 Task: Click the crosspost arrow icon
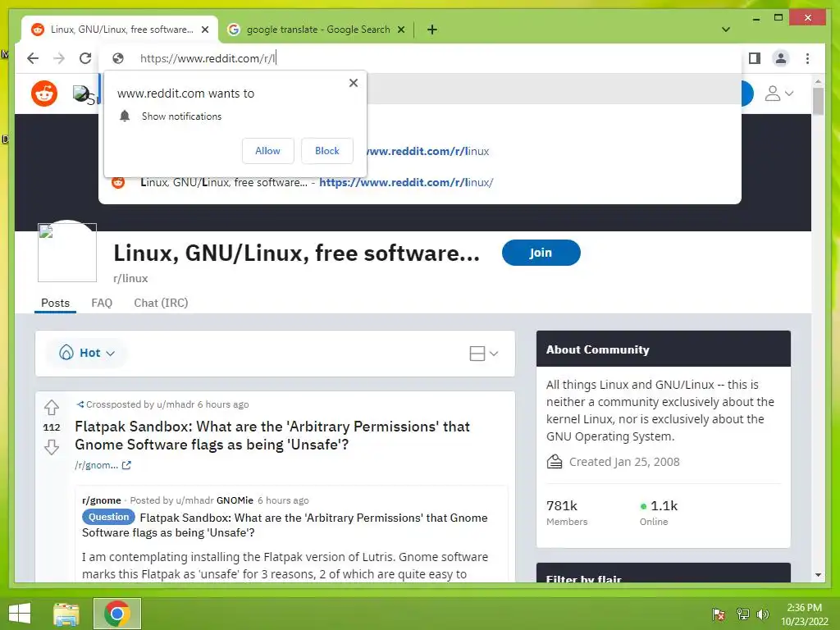tap(80, 404)
